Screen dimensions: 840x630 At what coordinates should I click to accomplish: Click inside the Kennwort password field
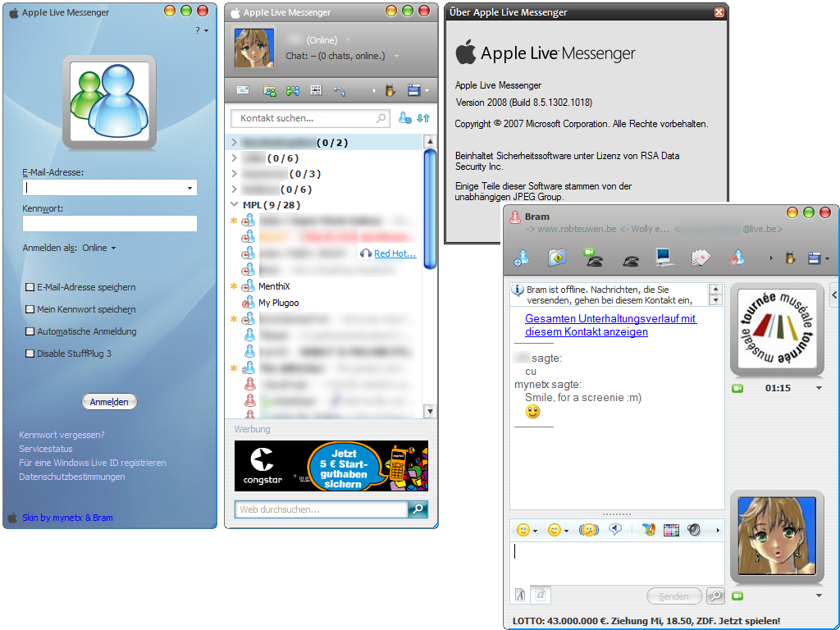109,223
